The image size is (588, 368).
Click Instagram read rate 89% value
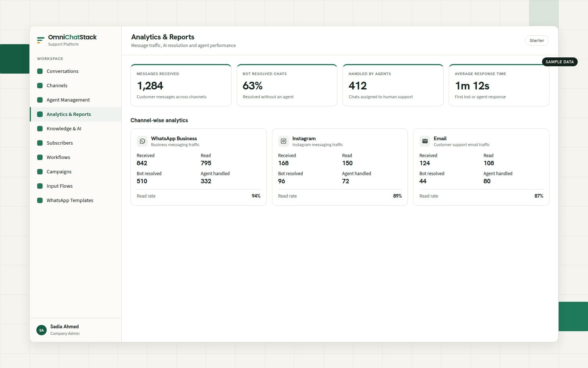(397, 196)
